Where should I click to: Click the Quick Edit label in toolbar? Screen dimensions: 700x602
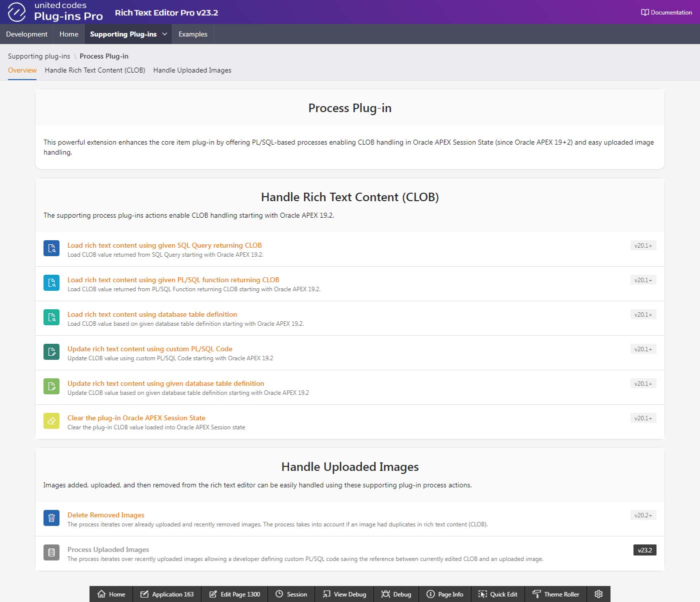[503, 594]
